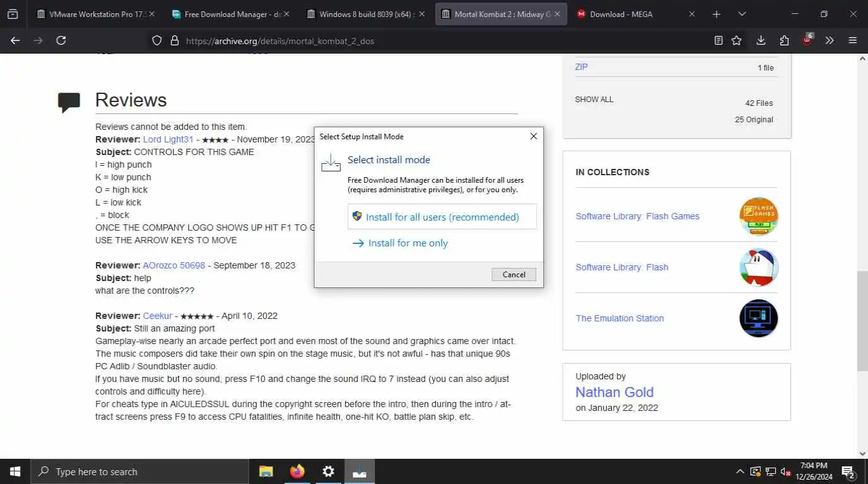
Task: Click the page vertical scrollbar thumb
Action: (862, 321)
